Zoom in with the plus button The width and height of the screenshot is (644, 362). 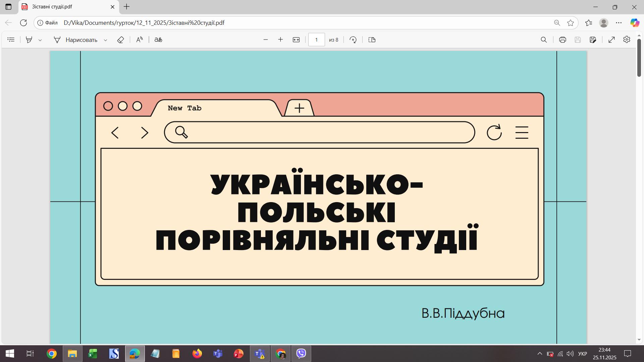280,40
